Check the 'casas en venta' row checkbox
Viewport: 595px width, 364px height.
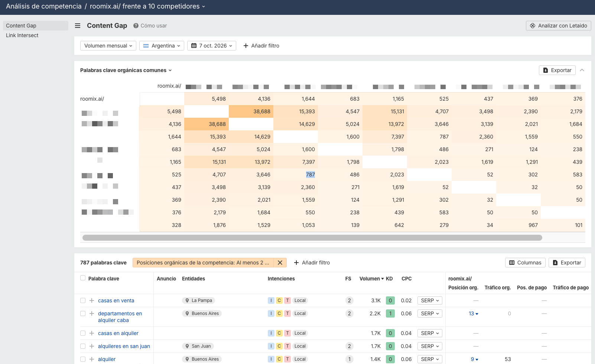point(83,300)
